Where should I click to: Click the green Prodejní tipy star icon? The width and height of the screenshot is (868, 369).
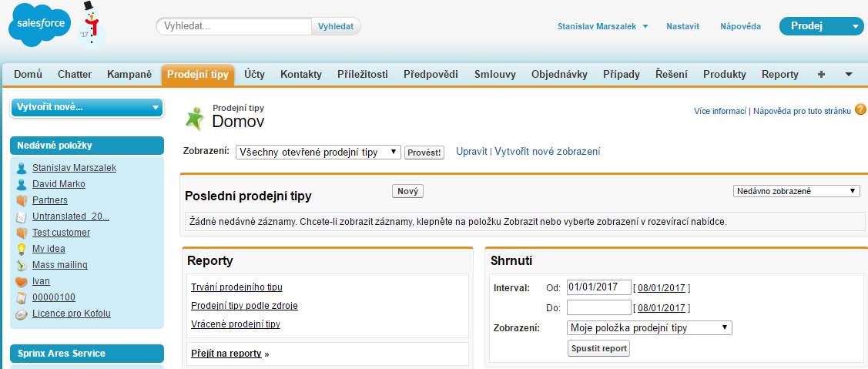point(195,117)
